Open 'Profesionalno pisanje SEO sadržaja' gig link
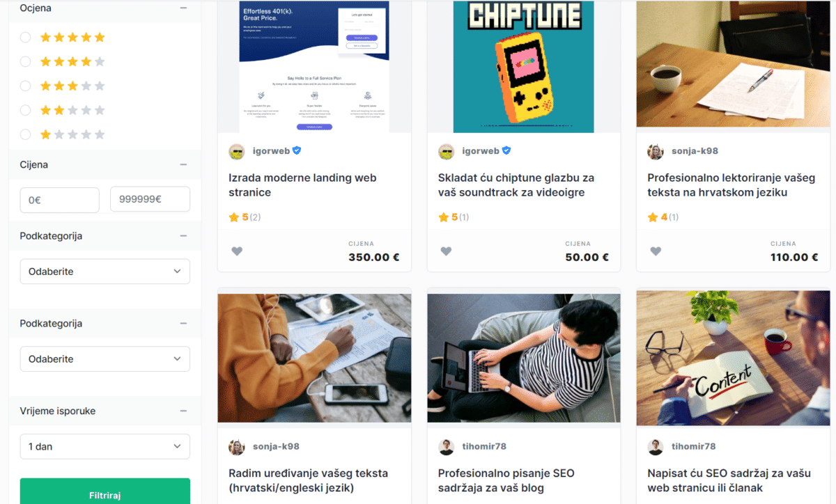Screen dimensions: 836x504 [506, 480]
